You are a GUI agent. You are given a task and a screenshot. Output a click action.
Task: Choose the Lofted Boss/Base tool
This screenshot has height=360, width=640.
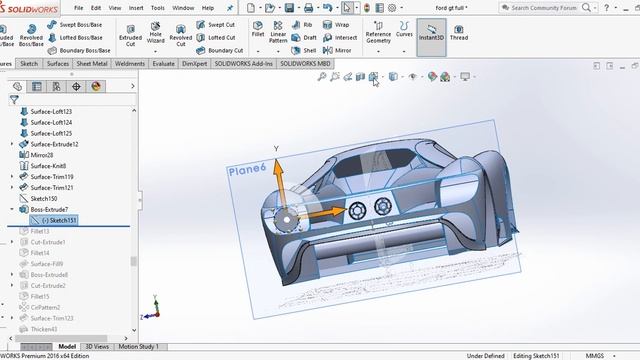pyautogui.click(x=75, y=38)
